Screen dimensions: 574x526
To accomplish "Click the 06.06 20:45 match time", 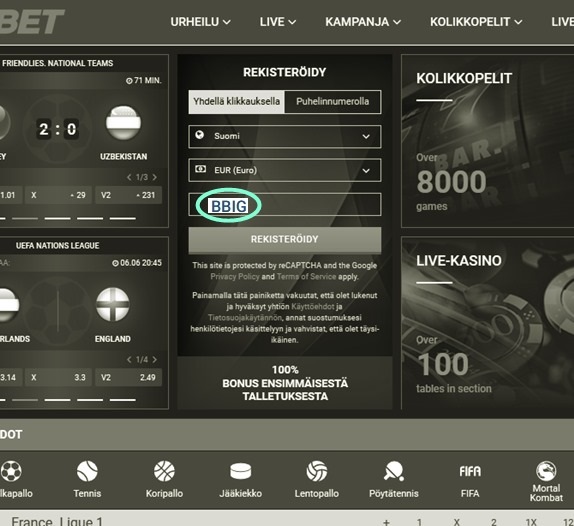I will [137, 263].
